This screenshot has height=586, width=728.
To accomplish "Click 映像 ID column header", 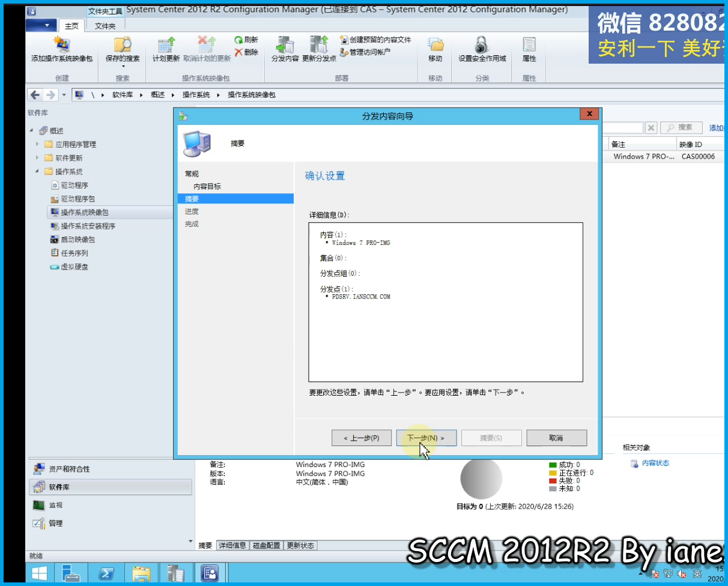I will click(700, 145).
